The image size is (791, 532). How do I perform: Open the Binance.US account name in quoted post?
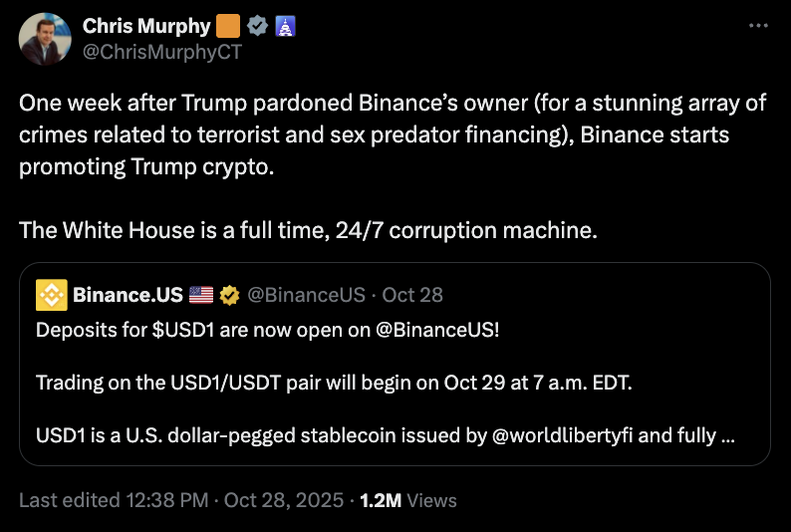coord(128,295)
